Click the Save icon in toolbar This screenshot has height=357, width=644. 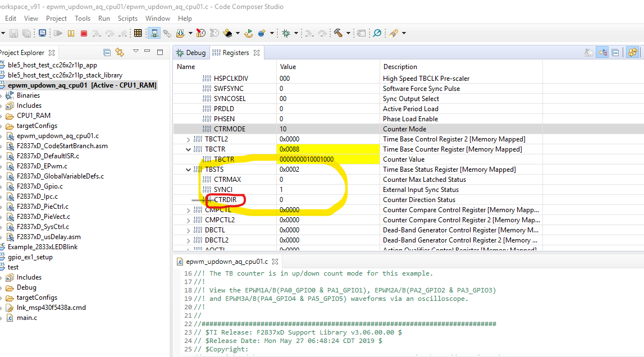[x=14, y=33]
